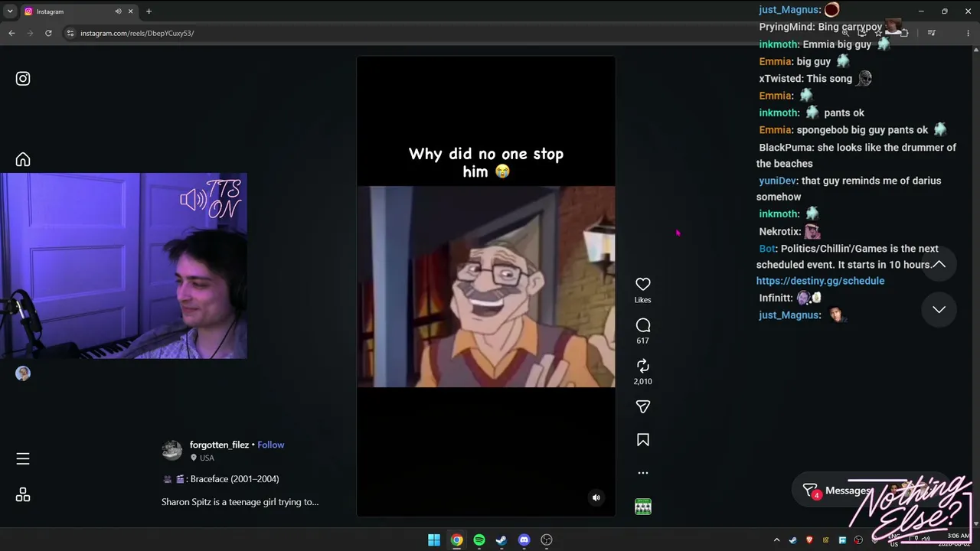Click the Instagram logo in the sidebar
980x551 pixels.
(x=23, y=78)
